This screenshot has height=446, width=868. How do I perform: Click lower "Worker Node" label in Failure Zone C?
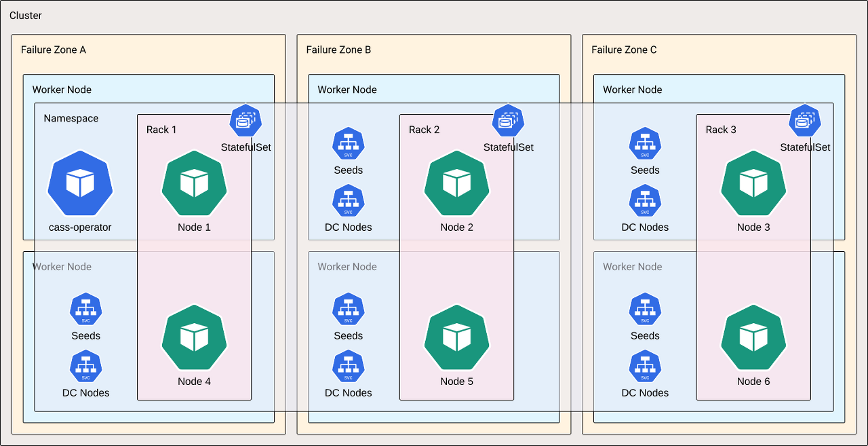click(x=633, y=267)
